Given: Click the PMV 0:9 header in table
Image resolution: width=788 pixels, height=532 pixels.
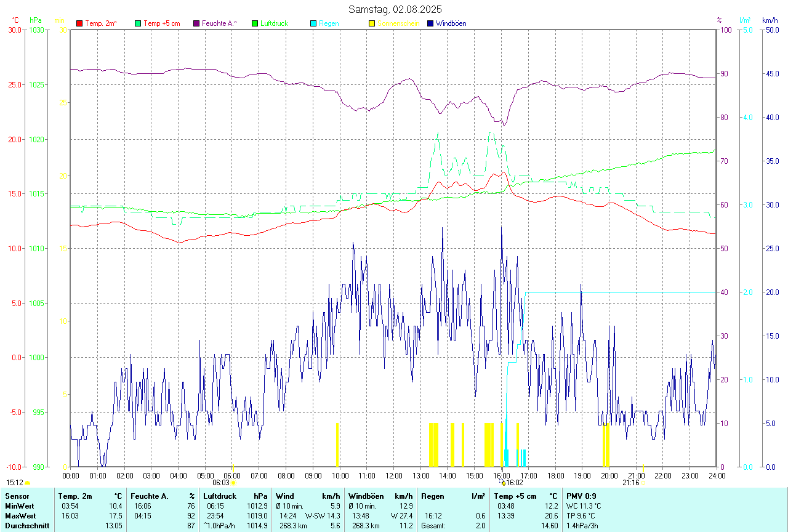Looking at the screenshot, I should (581, 496).
